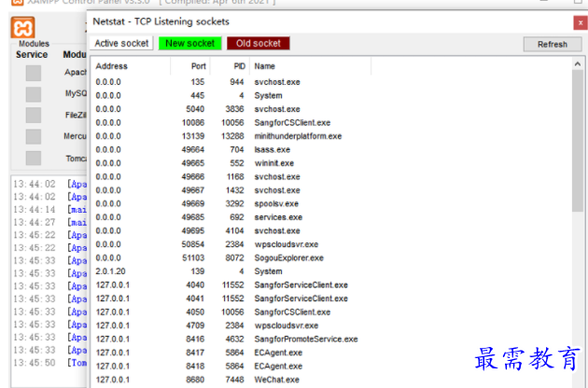Viewport: 588px width, 388px height.
Task: Click the Netstat list vertical scrollbar thumb
Action: click(x=578, y=141)
